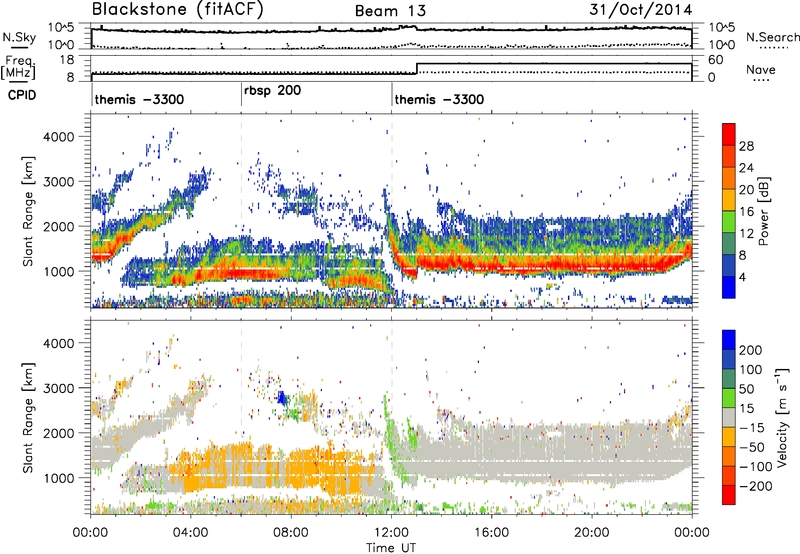Click the 'themis -3300' label at 12:00
Viewport: 800px width, 554px height.
[x=439, y=99]
